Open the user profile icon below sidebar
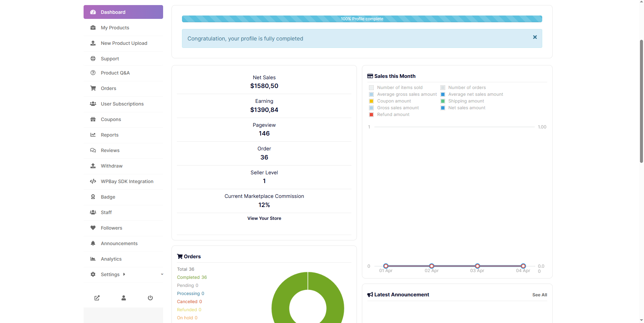This screenshot has height=323, width=644. click(x=124, y=298)
